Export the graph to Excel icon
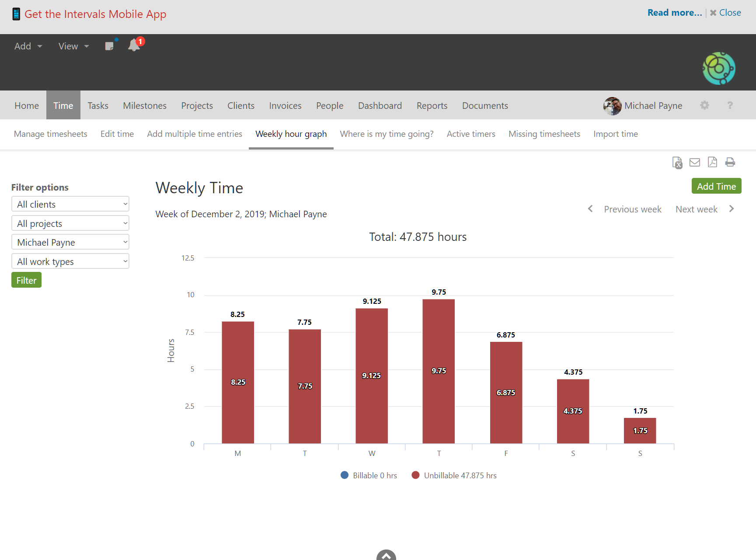This screenshot has width=756, height=560. (x=677, y=163)
